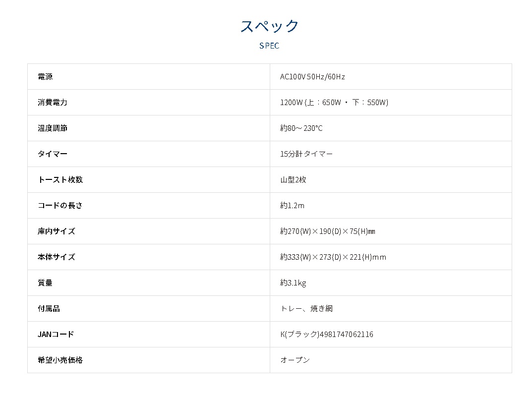Click the スペック heading

270,26
